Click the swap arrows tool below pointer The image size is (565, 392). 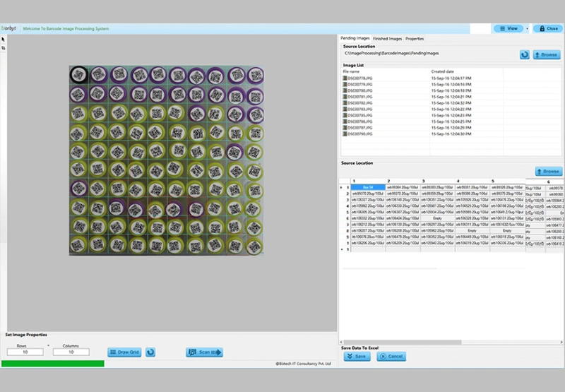pyautogui.click(x=4, y=48)
